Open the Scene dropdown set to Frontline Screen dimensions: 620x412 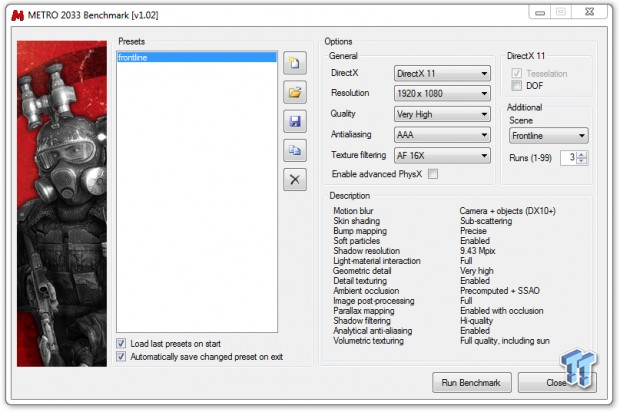pyautogui.click(x=548, y=136)
